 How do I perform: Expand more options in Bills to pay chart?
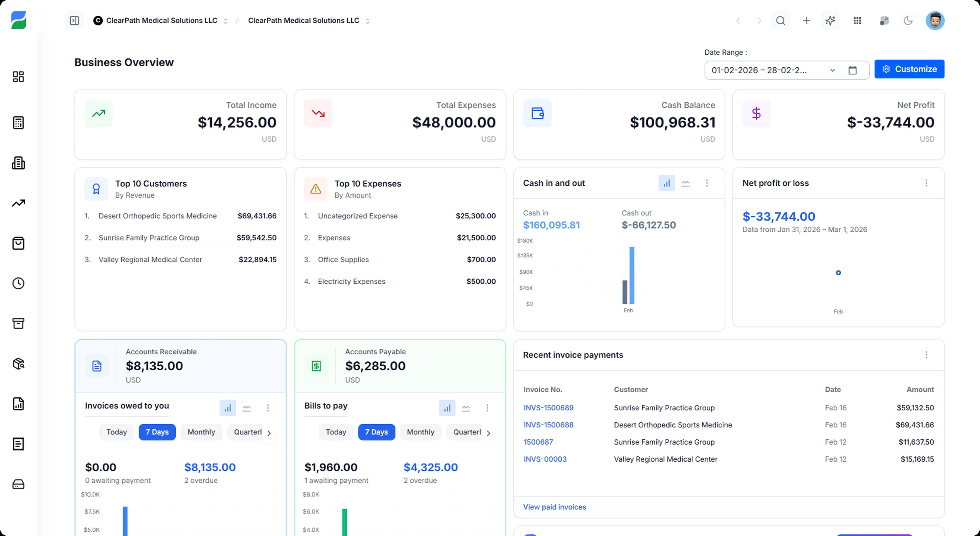pos(487,408)
